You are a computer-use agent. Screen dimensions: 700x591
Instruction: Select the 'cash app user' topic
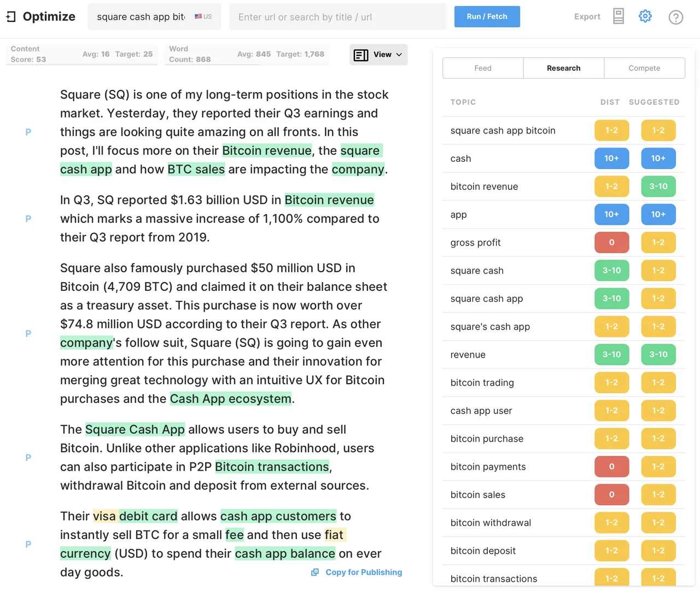tap(564, 411)
